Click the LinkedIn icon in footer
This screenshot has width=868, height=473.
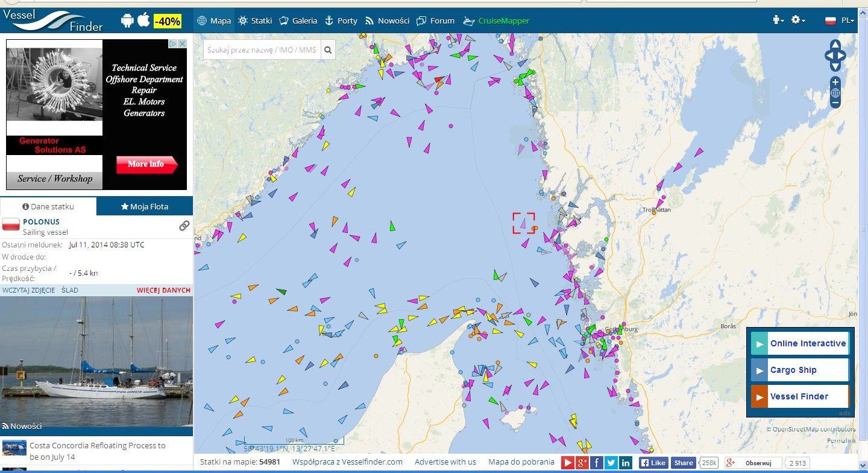tap(626, 463)
